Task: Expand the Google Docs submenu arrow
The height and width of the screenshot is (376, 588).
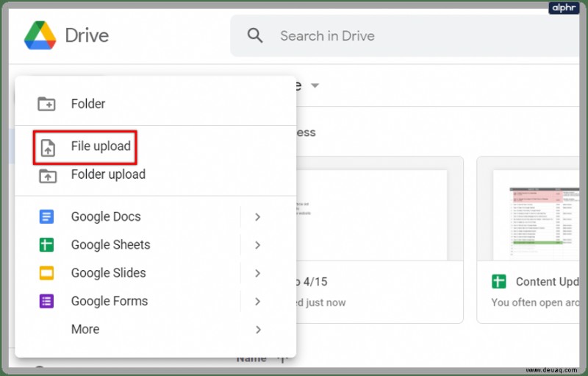Action: (x=258, y=217)
